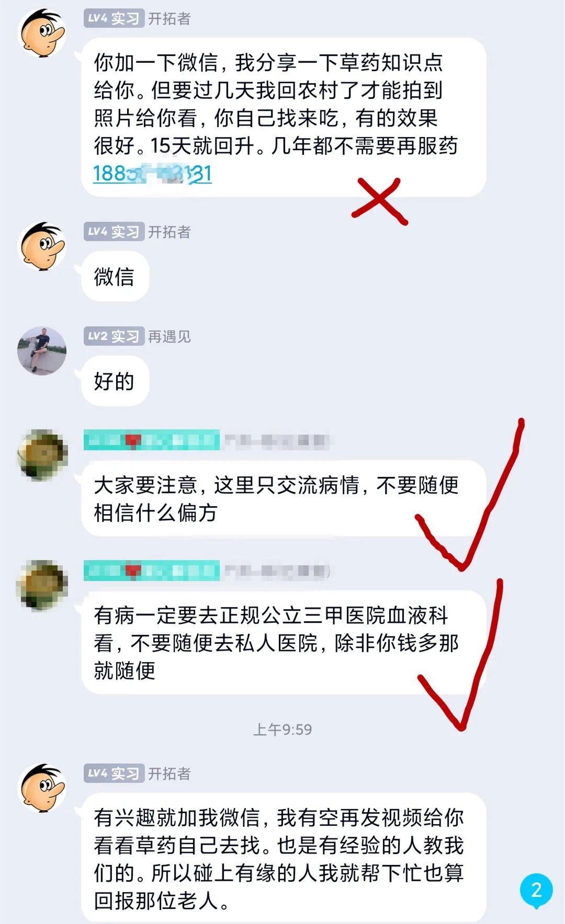Tap blurred avatar beside the 偏方 warning message
This screenshot has width=565, height=924.
[42, 455]
